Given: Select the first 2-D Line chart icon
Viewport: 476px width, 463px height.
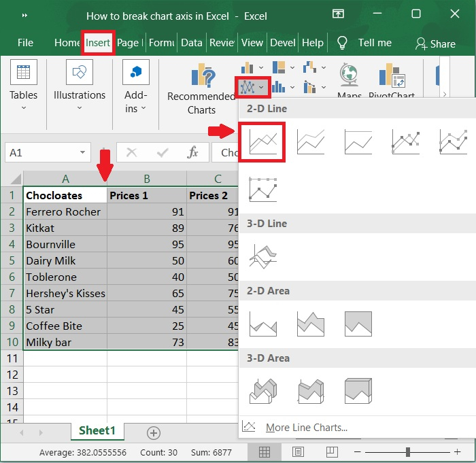Looking at the screenshot, I should (x=262, y=142).
